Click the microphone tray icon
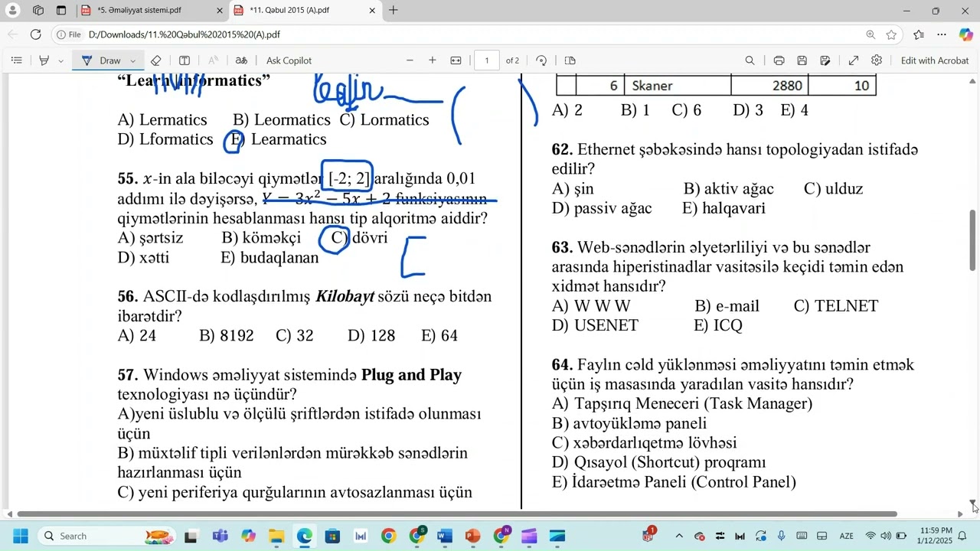Screen dimensions: 980x551 781,536
